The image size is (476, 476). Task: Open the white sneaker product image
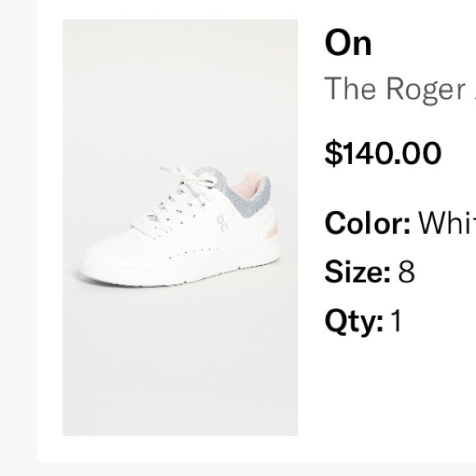coord(180,227)
